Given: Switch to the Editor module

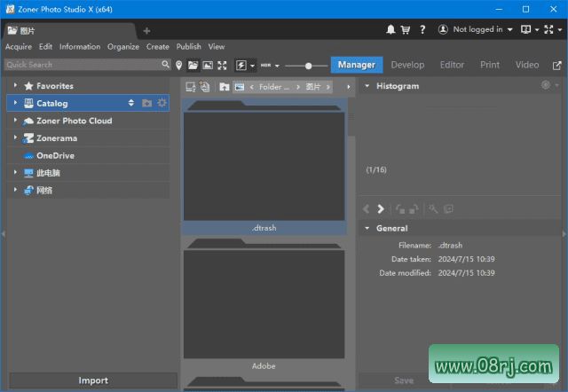Looking at the screenshot, I should pos(452,65).
